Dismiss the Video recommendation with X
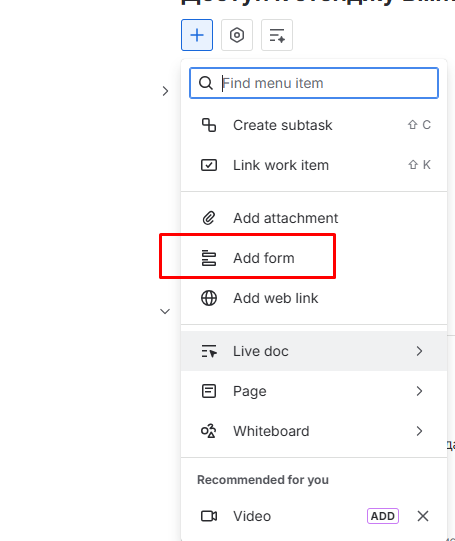455x541 pixels. click(423, 516)
